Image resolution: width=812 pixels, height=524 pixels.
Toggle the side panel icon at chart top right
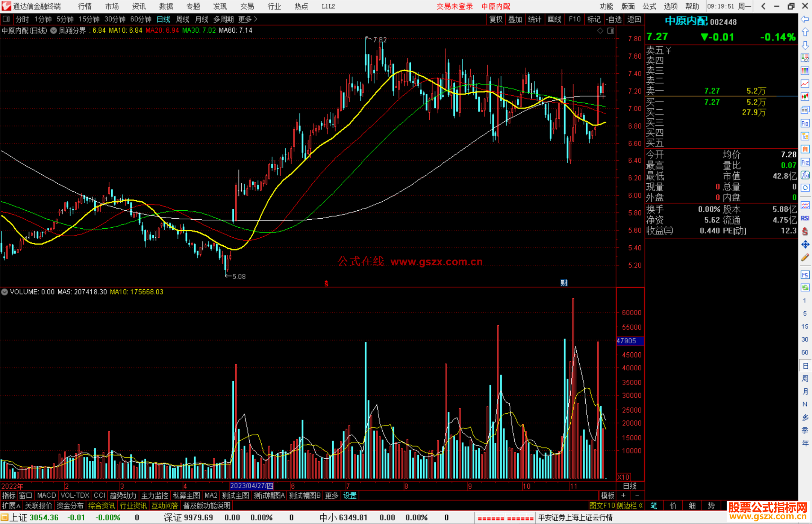tap(611, 31)
